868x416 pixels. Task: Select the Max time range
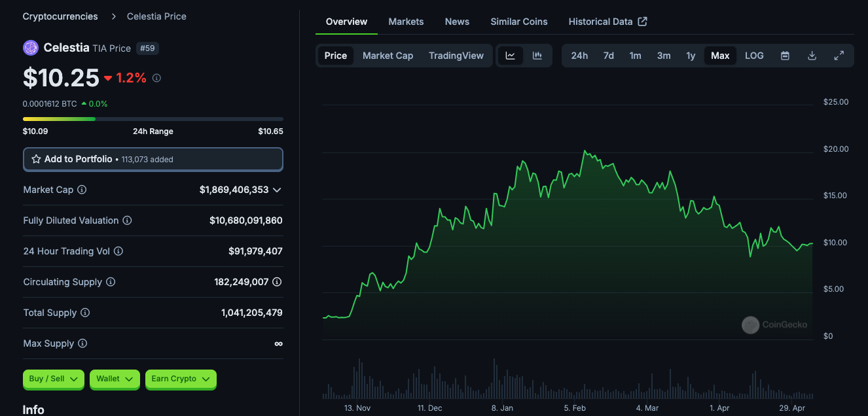pos(720,56)
